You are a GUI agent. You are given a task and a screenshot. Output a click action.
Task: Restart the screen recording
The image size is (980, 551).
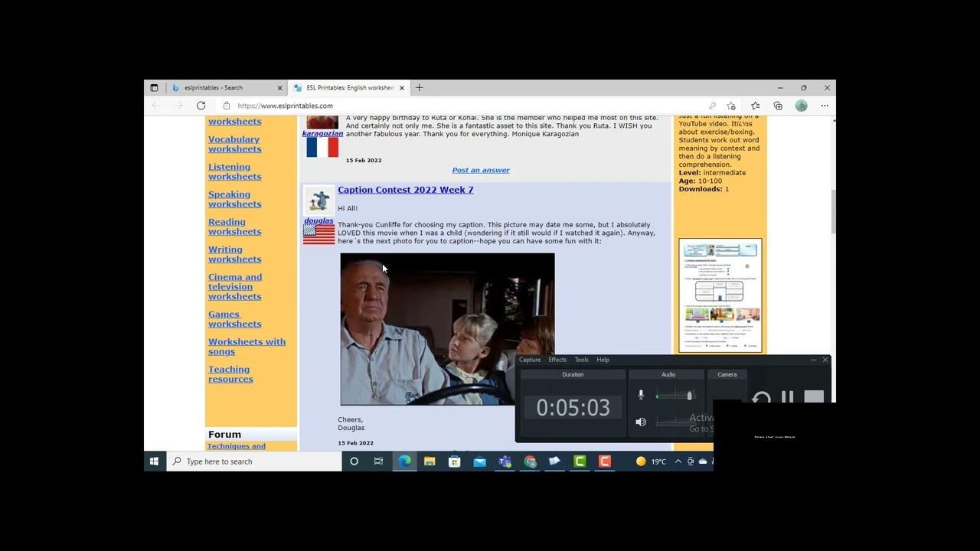761,398
